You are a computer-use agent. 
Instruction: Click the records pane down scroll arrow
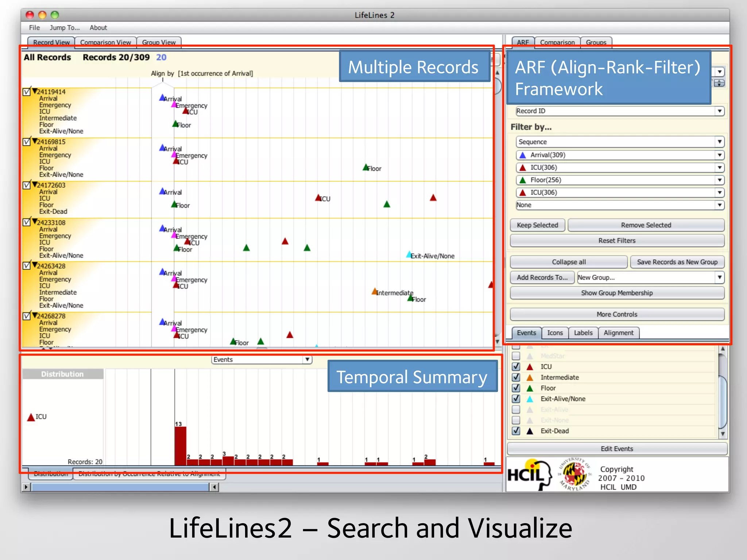tap(497, 342)
